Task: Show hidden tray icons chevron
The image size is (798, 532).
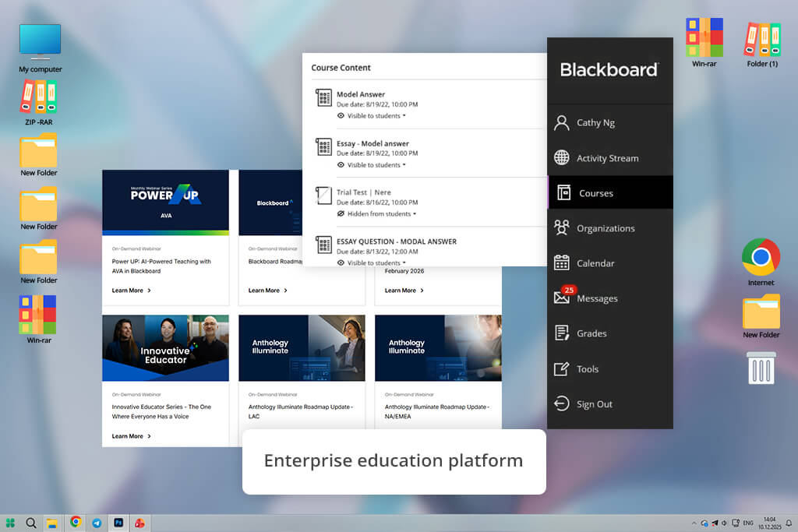Action: (694, 523)
